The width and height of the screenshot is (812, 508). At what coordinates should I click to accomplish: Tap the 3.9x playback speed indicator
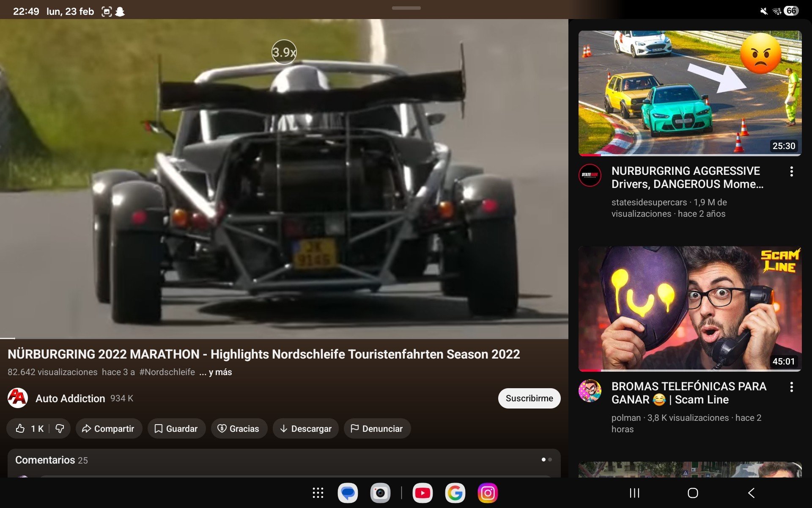pos(284,52)
